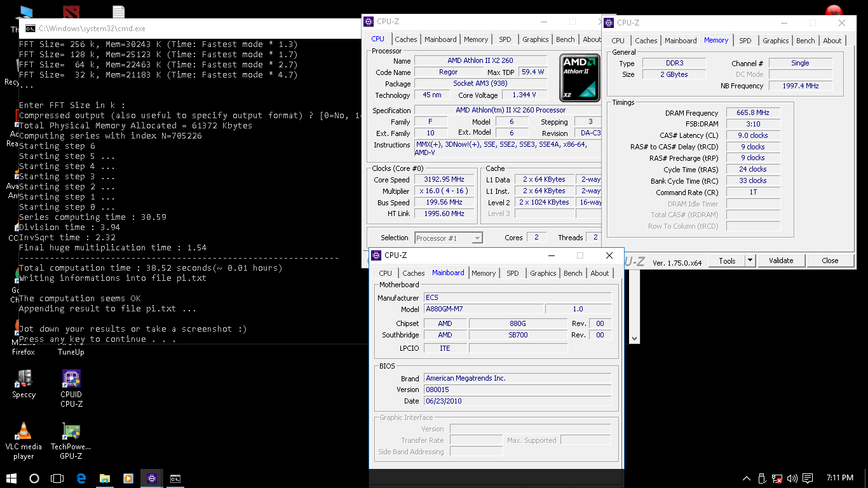Viewport: 868px width, 488px height.
Task: Select Graphics tab in Mainboard-tab window
Action: pyautogui.click(x=543, y=273)
